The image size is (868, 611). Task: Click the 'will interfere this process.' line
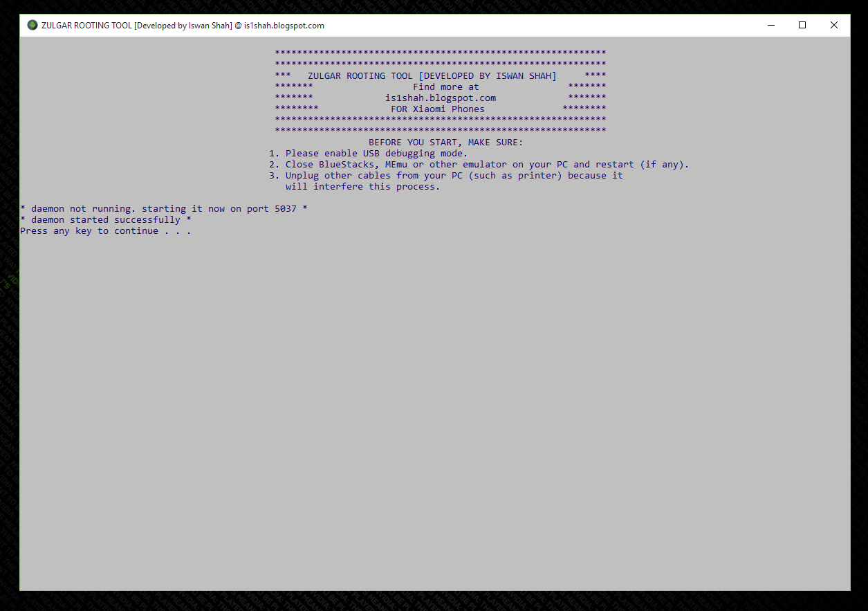[363, 187]
